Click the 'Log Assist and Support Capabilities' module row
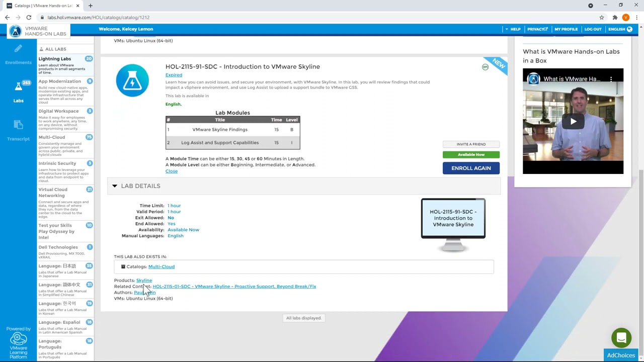The image size is (644, 362). 232,143
